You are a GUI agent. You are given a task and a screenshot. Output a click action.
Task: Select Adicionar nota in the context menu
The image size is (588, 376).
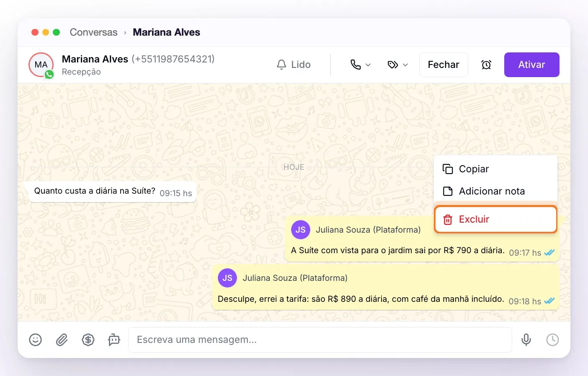point(495,191)
